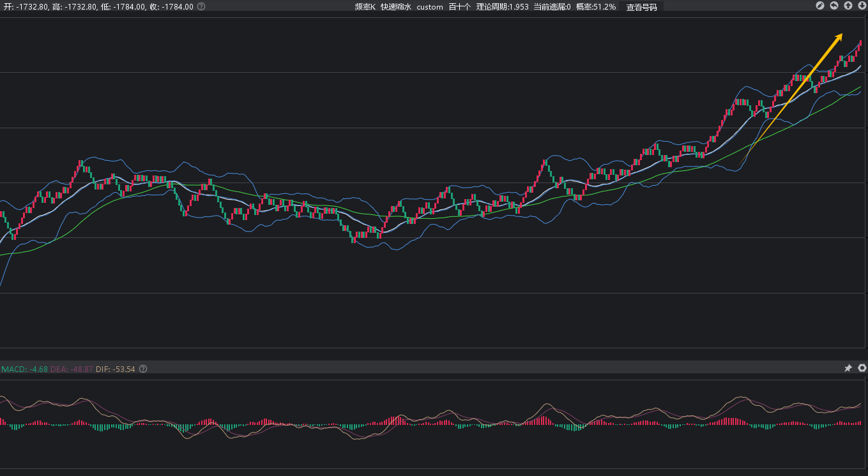The height and width of the screenshot is (476, 868).
Task: Click the 当前遗漏:0 text
Action: [x=552, y=6]
